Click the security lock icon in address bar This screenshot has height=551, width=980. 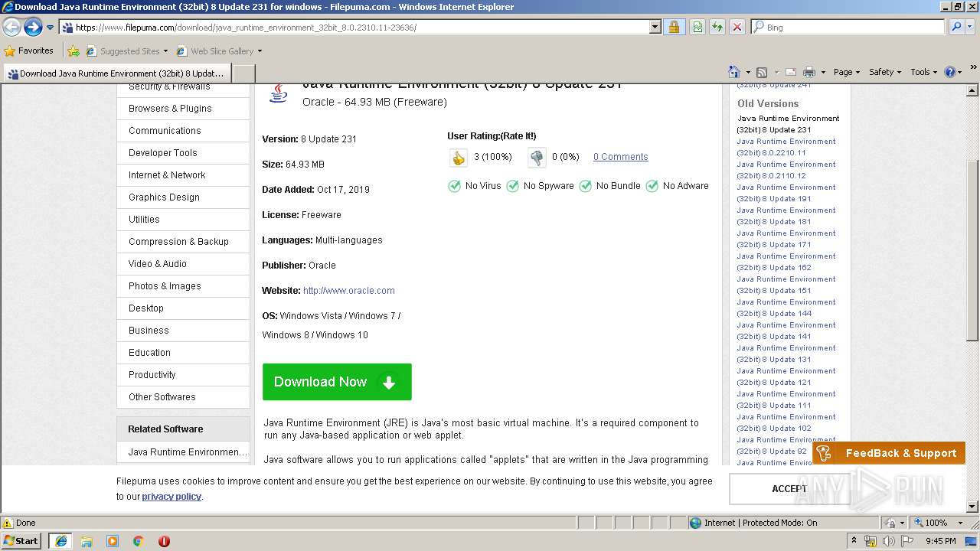pyautogui.click(x=674, y=28)
